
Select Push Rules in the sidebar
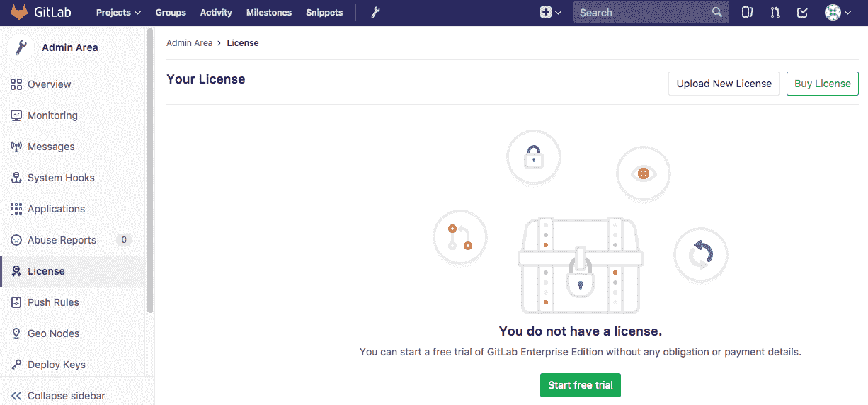tap(53, 302)
